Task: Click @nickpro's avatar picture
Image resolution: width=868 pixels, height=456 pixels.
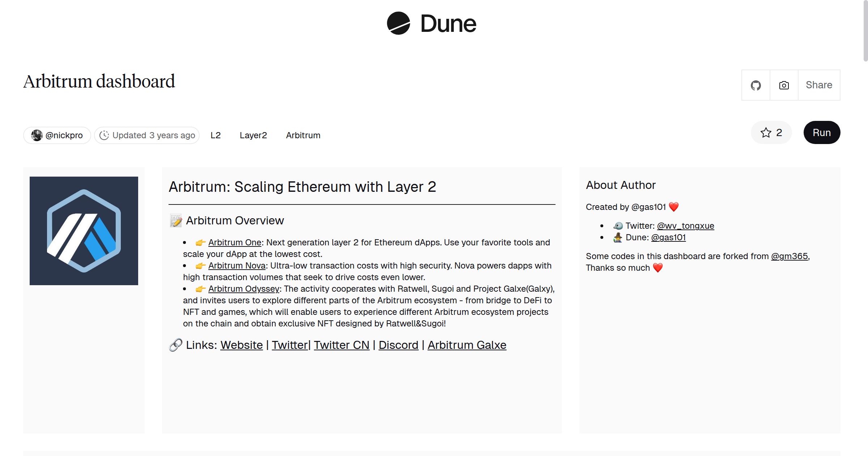Action: [37, 135]
